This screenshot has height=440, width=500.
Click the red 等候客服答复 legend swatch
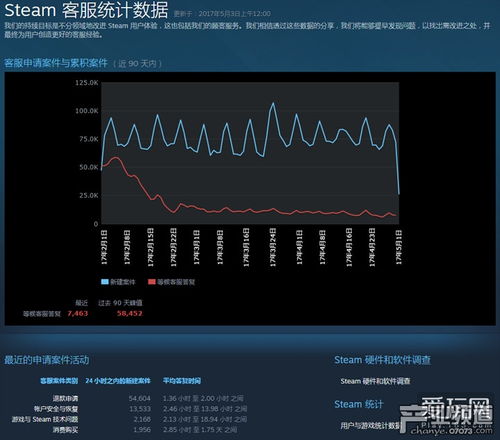click(152, 282)
